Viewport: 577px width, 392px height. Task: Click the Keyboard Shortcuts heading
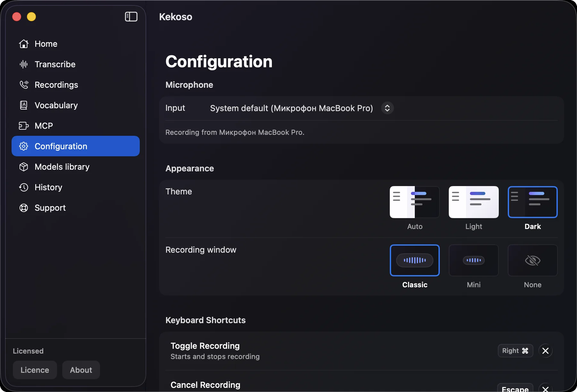click(205, 320)
